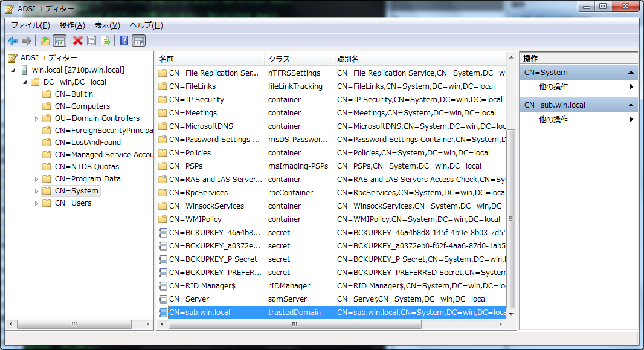Collapse the CN=System actions section

[631, 73]
